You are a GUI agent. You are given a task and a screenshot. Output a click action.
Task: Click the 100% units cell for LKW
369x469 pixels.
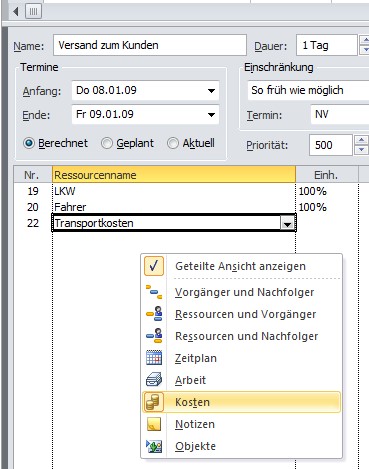pyautogui.click(x=327, y=191)
